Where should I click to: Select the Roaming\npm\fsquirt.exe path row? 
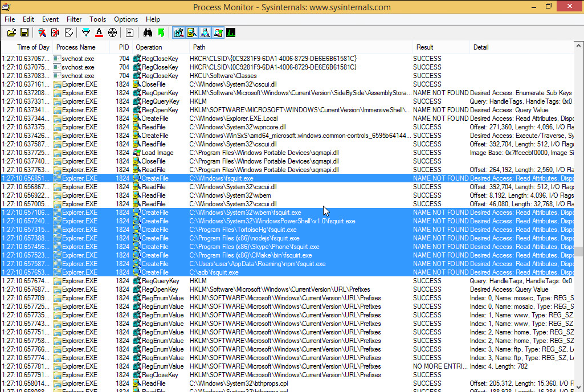pos(287,264)
